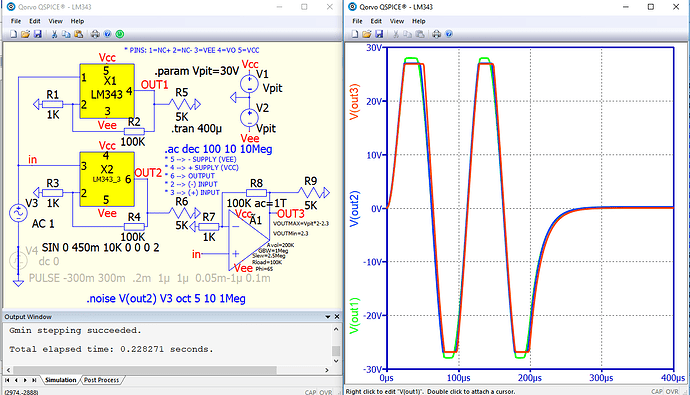Click Qorvo logo icon in waveform title bar
The width and height of the screenshot is (690, 395).
pyautogui.click(x=352, y=7)
